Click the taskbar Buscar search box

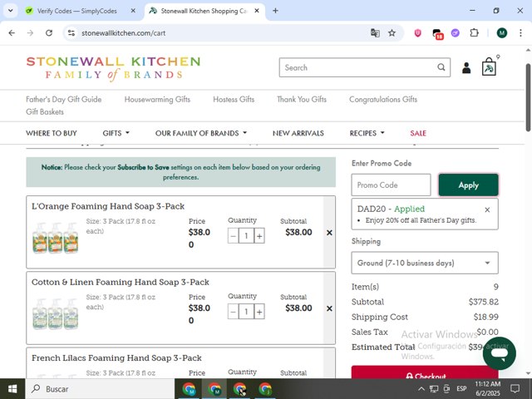tap(100, 389)
